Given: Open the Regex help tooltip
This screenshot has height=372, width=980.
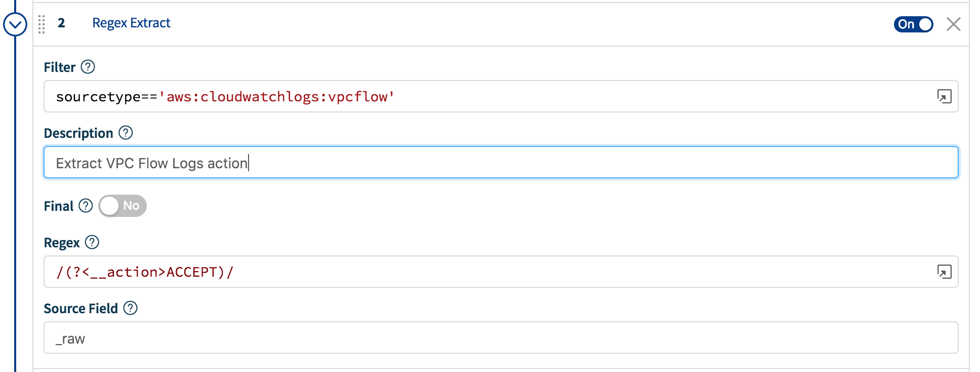Looking at the screenshot, I should click(x=93, y=243).
